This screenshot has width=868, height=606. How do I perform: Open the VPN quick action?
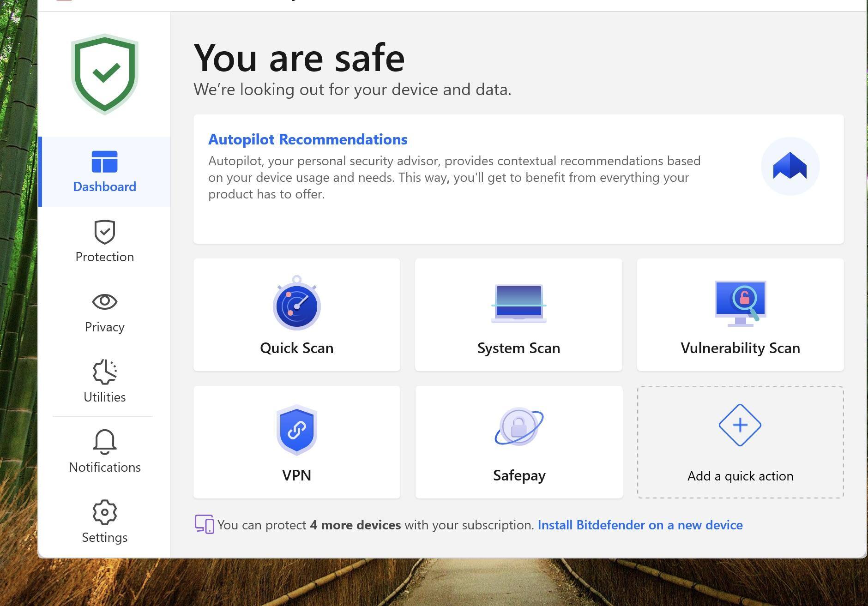(x=296, y=442)
